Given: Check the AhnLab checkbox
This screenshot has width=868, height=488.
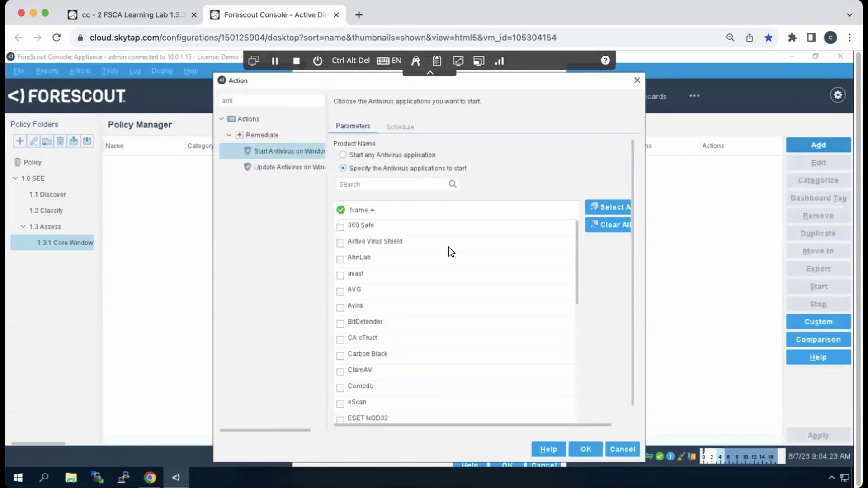Looking at the screenshot, I should coord(340,259).
